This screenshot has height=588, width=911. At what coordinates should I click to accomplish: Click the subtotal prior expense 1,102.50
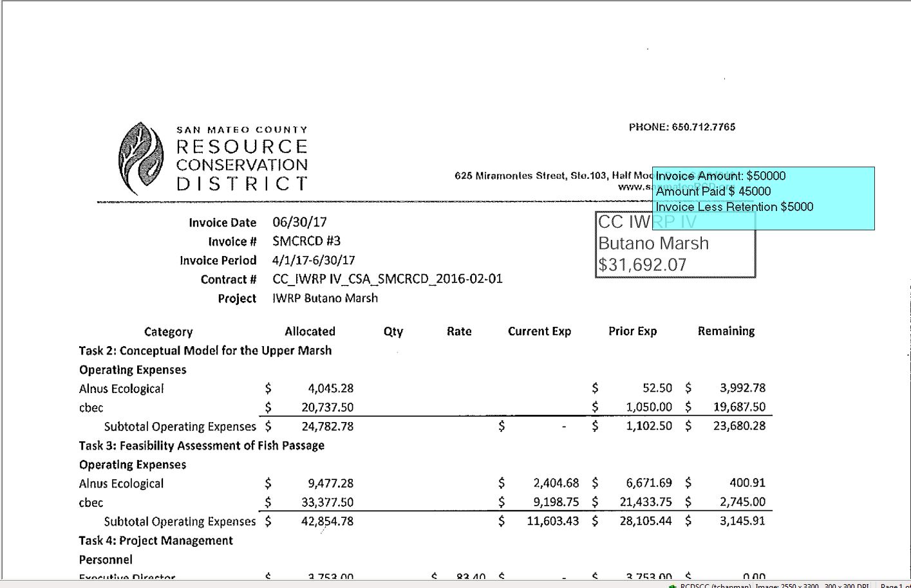pyautogui.click(x=649, y=426)
